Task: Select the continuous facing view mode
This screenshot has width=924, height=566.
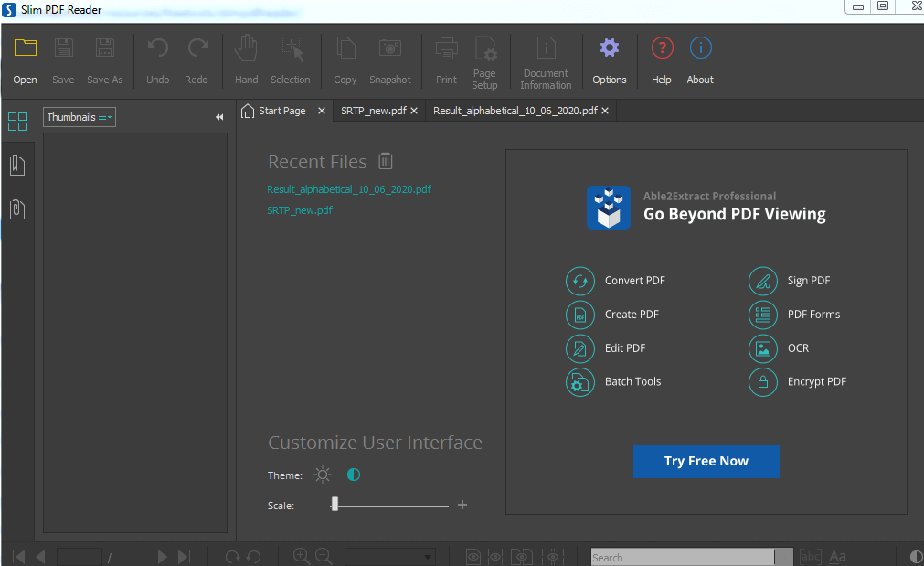Action: point(553,557)
